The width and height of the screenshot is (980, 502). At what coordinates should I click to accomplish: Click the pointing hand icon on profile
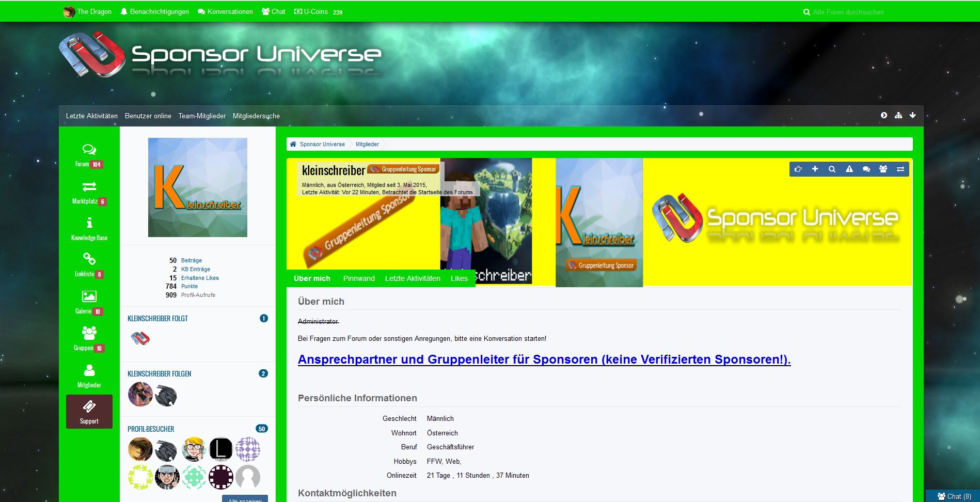(798, 169)
